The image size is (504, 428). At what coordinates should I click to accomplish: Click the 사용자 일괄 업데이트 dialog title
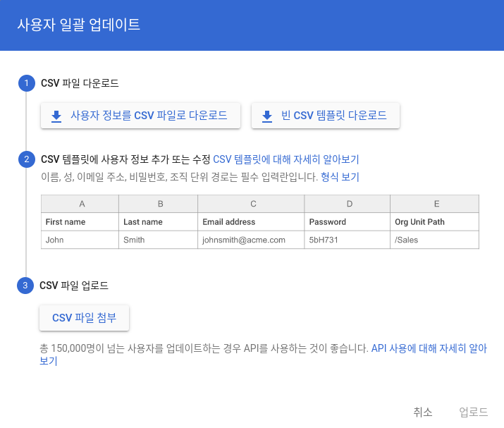point(79,25)
